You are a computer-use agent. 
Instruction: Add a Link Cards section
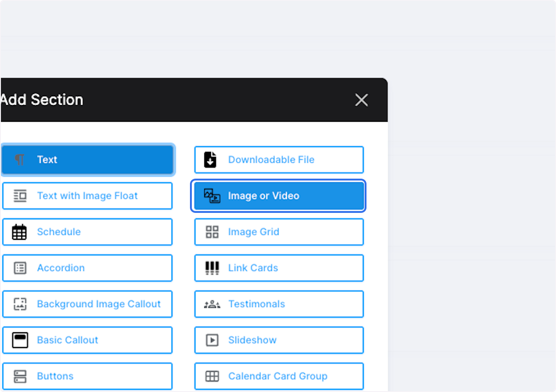[279, 268]
